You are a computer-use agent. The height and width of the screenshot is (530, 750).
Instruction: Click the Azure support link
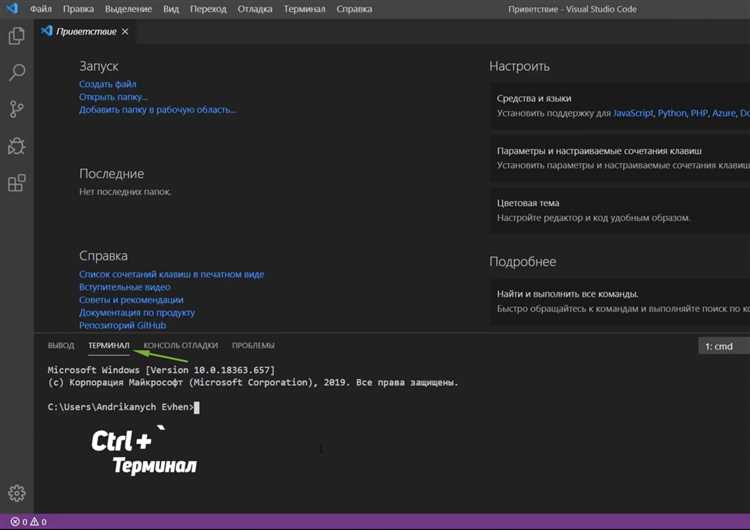[724, 113]
